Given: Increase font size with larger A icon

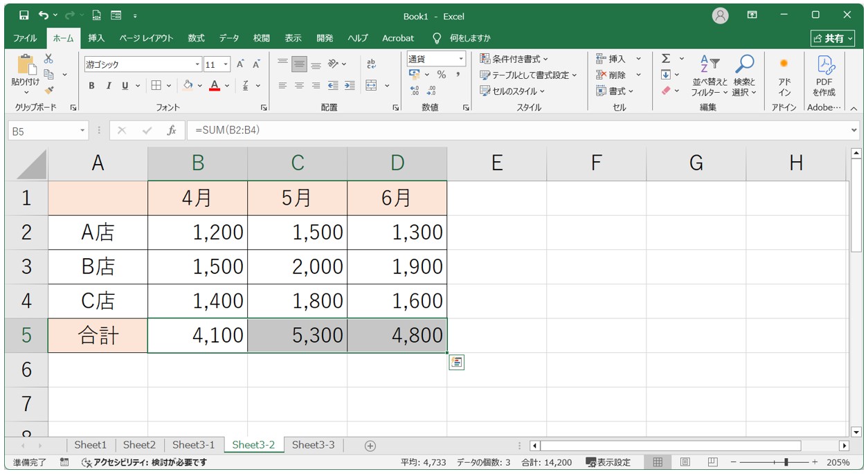Looking at the screenshot, I should (240, 64).
